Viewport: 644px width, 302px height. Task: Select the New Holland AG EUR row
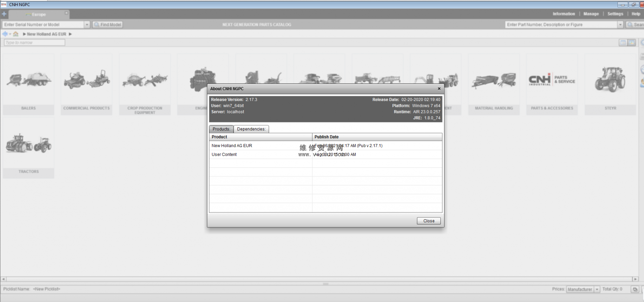tap(326, 146)
